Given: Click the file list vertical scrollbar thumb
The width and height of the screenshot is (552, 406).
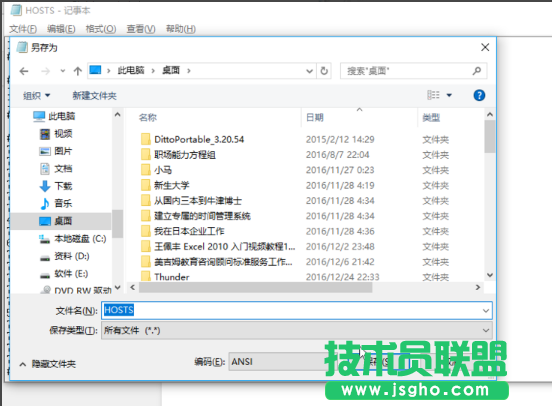Looking at the screenshot, I should pyautogui.click(x=490, y=136).
